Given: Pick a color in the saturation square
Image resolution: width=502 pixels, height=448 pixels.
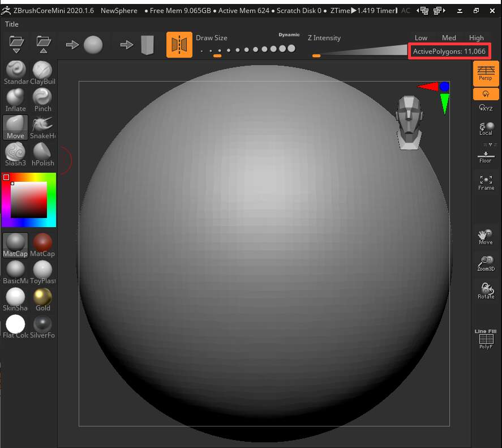Looking at the screenshot, I should point(29,200).
